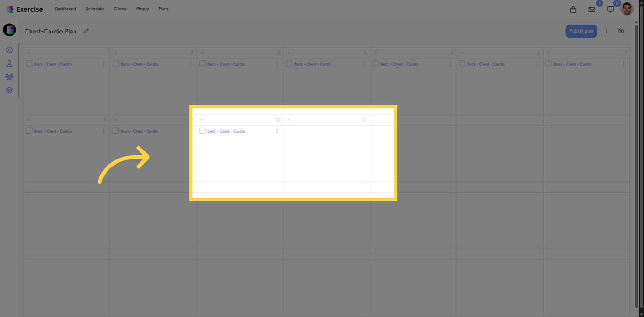
Task: Open the pricing/payments sidebar icon
Action: coord(9,50)
